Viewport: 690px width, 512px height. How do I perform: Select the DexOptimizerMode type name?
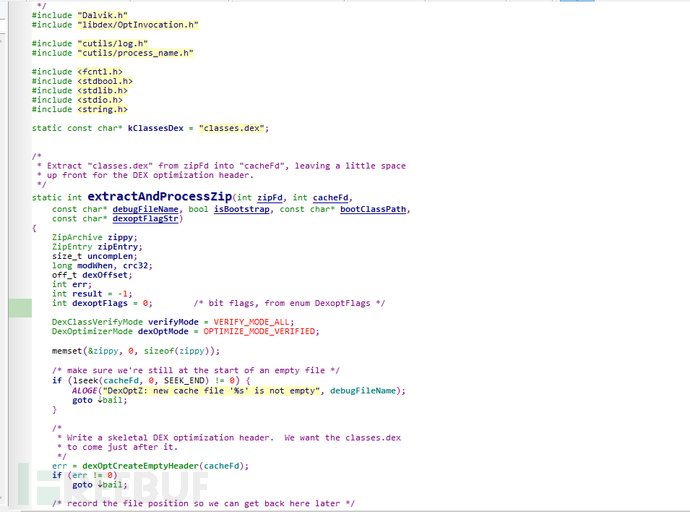92,331
